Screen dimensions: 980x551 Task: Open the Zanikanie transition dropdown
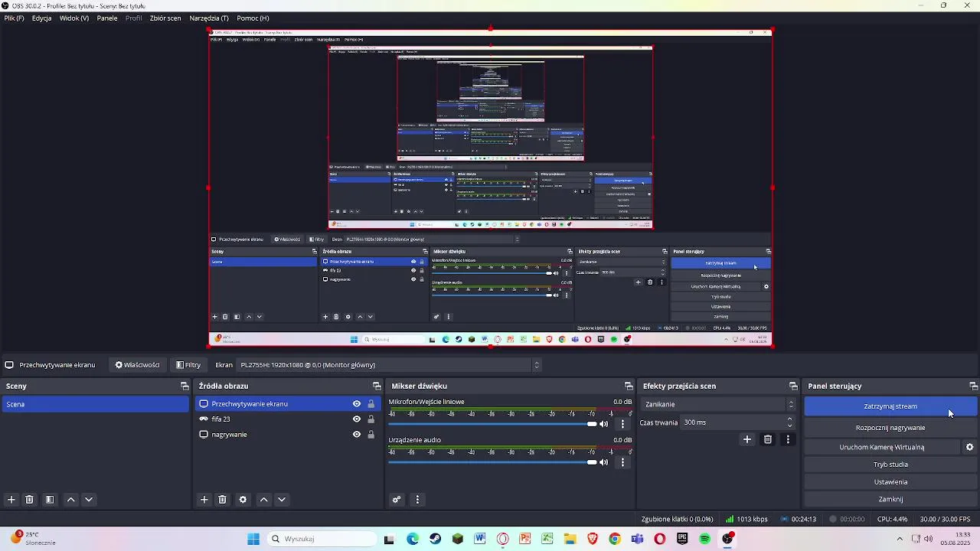click(718, 404)
